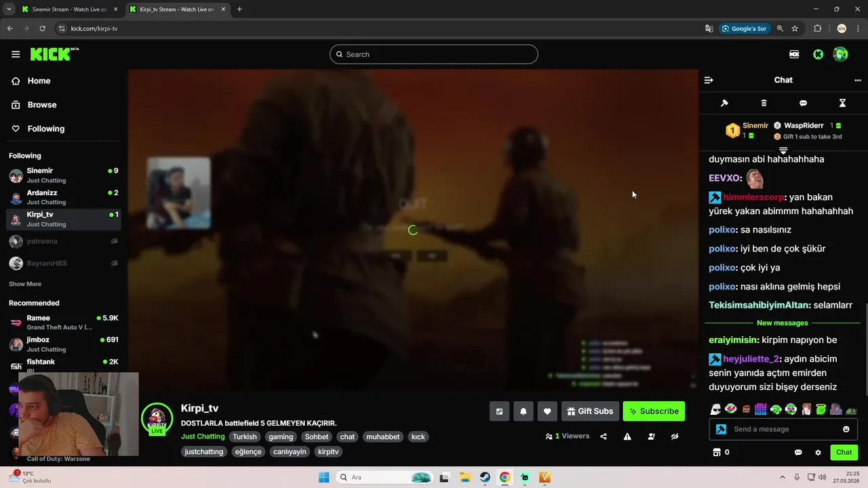Click the hourglass slow mode icon
Screen dimensions: 868x488
pos(842,103)
